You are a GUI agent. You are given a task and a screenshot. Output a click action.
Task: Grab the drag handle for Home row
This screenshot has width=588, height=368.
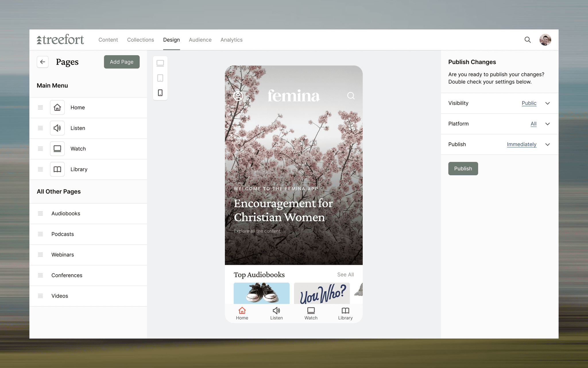(40, 108)
